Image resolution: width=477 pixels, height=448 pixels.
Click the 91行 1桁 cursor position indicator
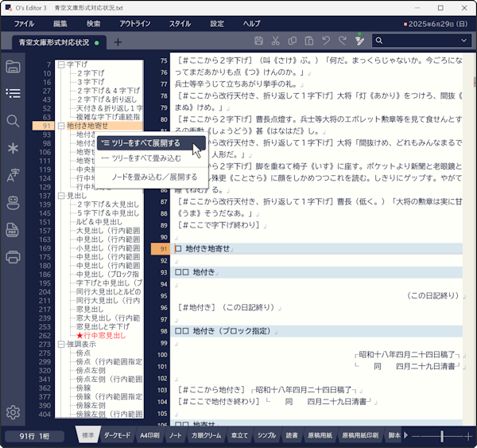[34, 436]
